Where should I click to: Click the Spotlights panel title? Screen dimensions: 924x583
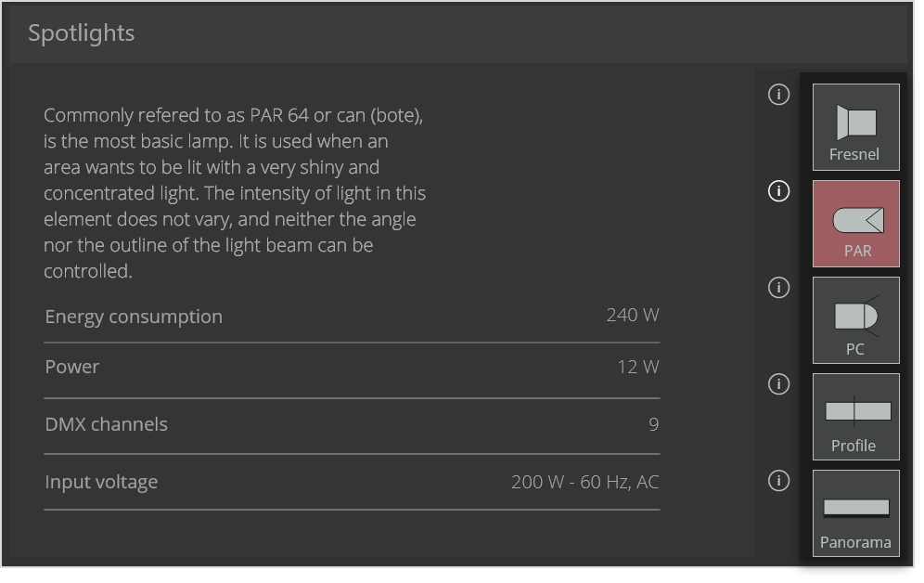82,33
